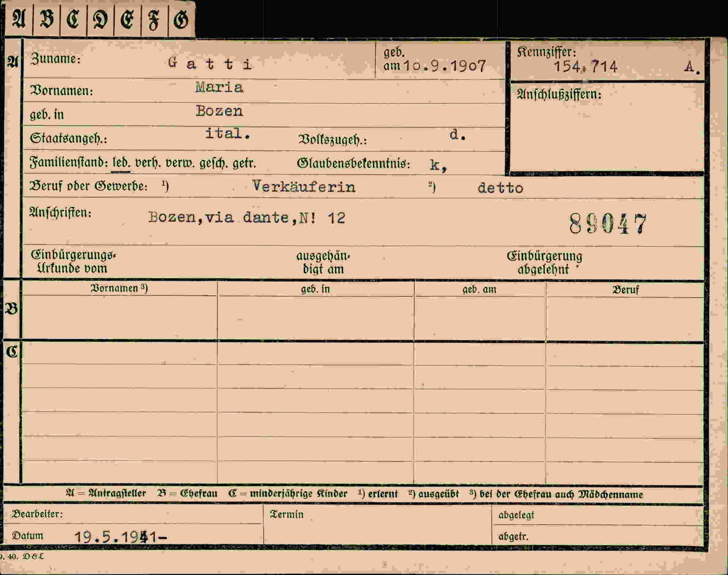Click the legend 'A = Antragsteller'
This screenshot has width=728, height=575.
[106, 494]
